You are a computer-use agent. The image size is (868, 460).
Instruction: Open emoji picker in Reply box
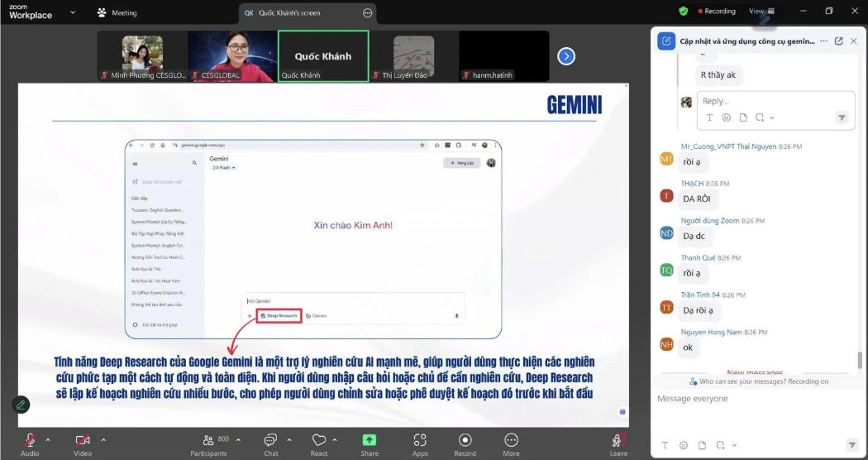(x=727, y=117)
